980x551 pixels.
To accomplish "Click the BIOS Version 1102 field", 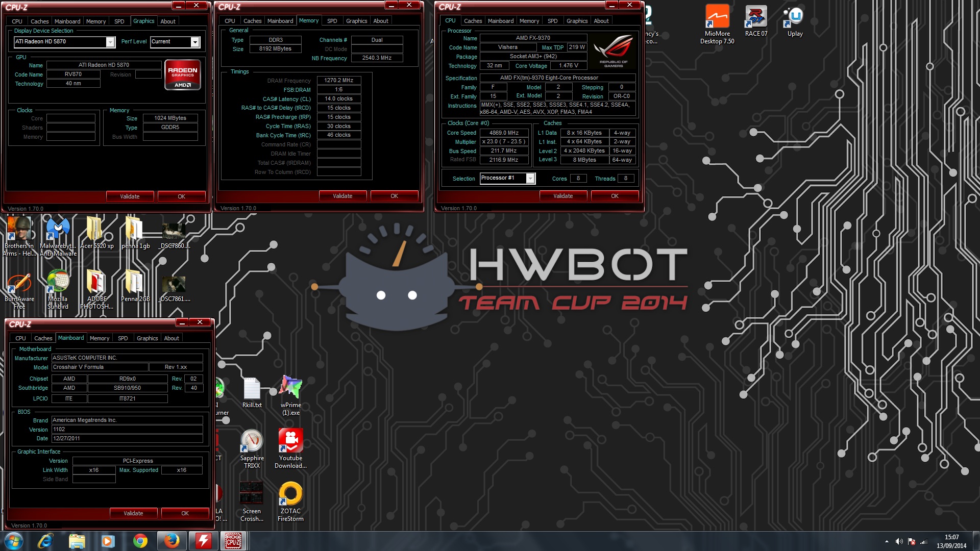I will click(127, 430).
